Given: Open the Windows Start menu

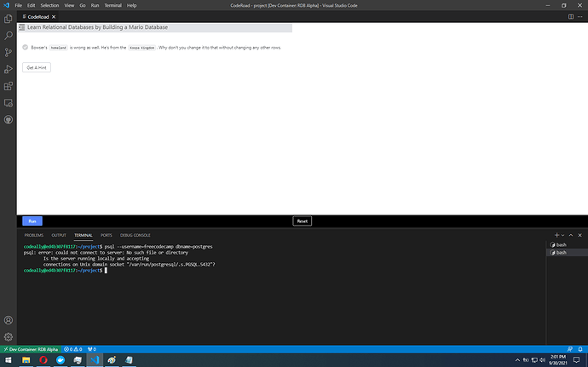Looking at the screenshot, I should tap(9, 360).
